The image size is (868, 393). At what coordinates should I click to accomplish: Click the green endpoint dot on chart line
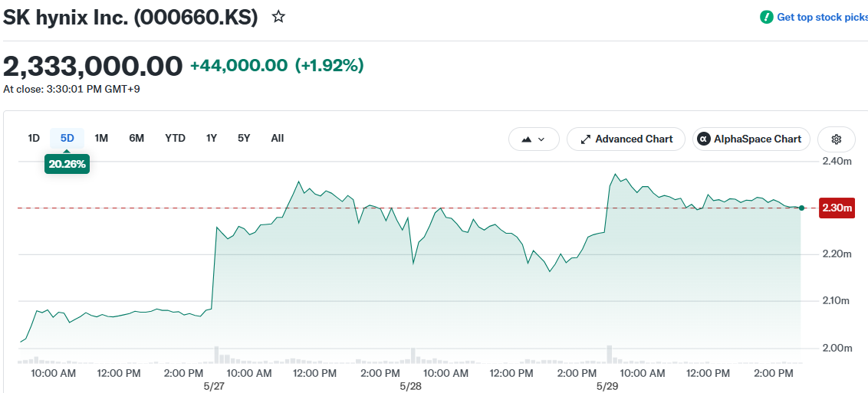[x=801, y=208]
